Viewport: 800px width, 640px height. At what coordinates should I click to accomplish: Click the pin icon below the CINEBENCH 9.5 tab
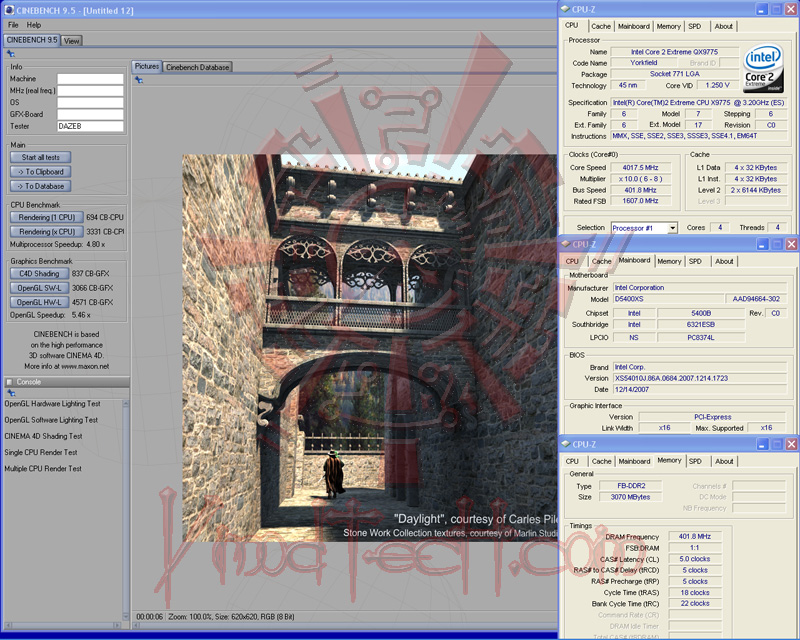pyautogui.click(x=10, y=53)
